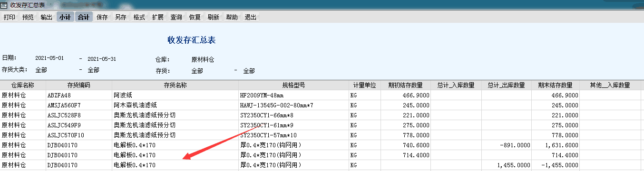Click the 收发存汇总表 report title
The width and height of the screenshot is (644, 171).
coord(192,40)
